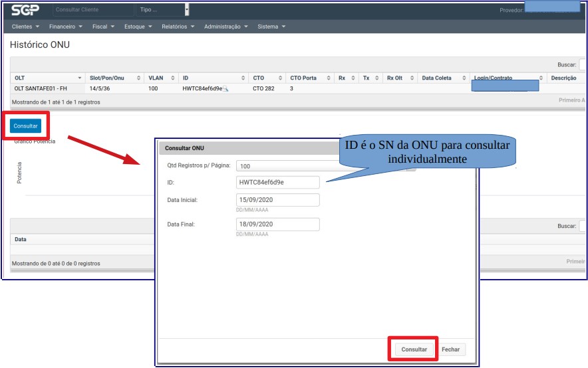
Task: Close dialog with Fechar button
Action: [x=450, y=349]
